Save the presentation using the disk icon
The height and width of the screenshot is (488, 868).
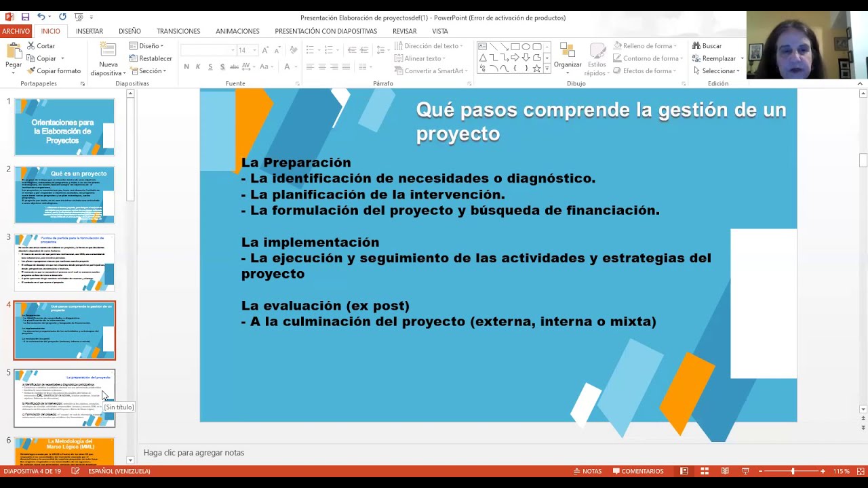click(25, 17)
